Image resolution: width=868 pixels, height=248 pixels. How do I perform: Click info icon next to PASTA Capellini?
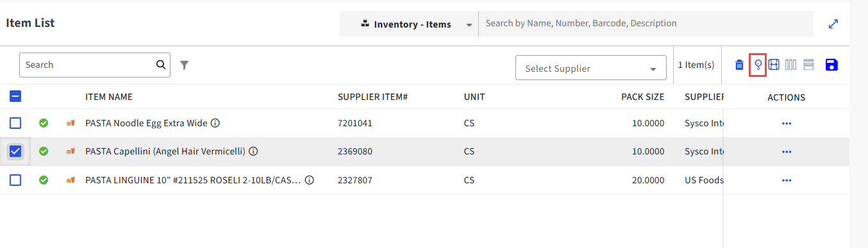253,152
